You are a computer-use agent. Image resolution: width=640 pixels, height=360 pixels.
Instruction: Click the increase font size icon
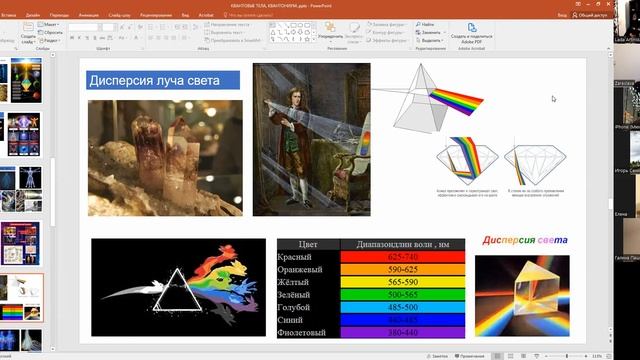pos(121,27)
